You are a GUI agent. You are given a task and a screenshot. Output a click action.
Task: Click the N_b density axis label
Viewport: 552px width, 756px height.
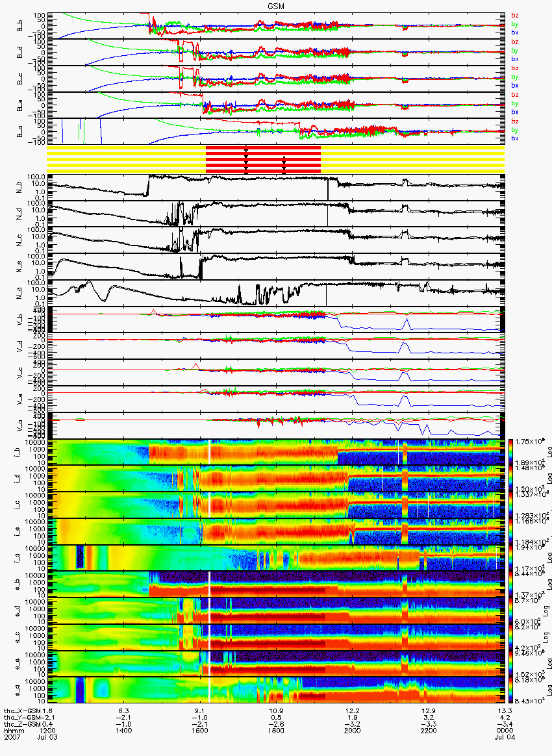click(x=19, y=187)
